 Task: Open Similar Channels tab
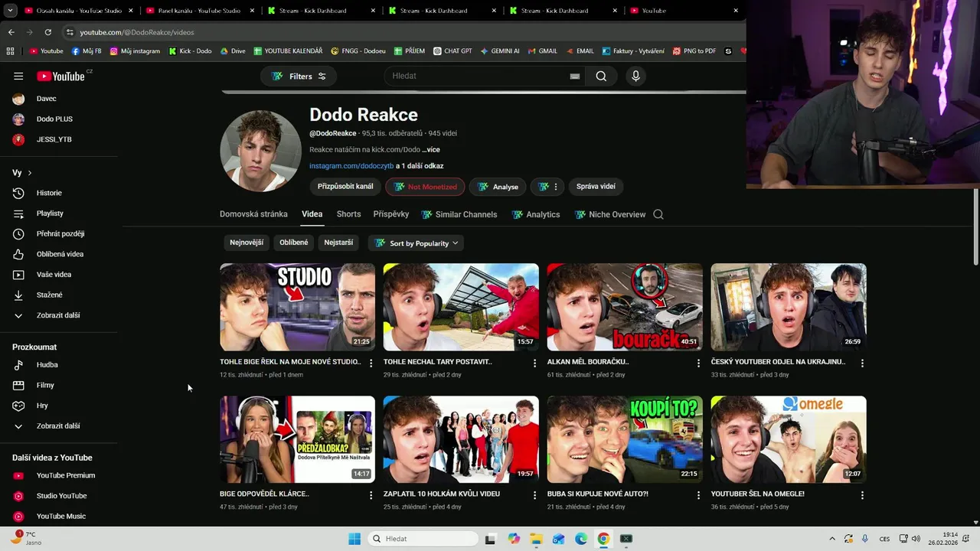pos(459,214)
